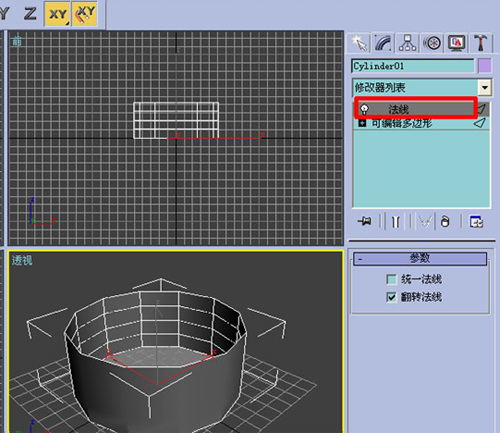Open the Create command panel tab

point(359,43)
